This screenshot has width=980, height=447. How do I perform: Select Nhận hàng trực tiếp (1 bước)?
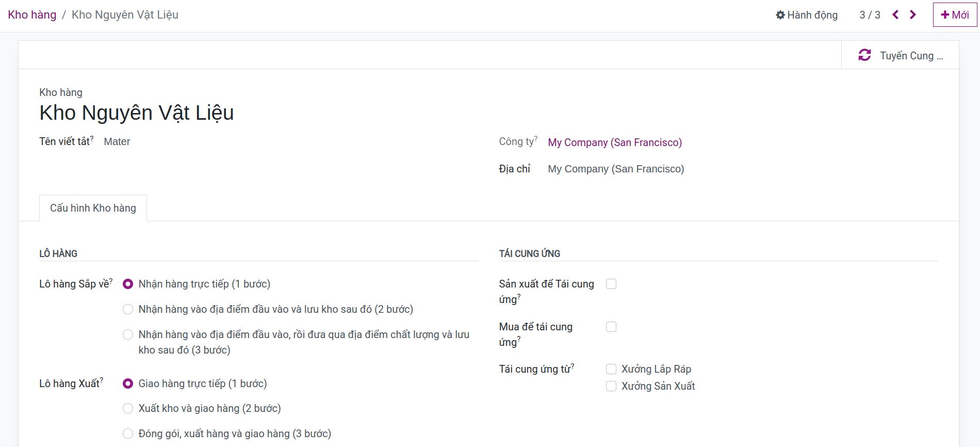point(128,284)
